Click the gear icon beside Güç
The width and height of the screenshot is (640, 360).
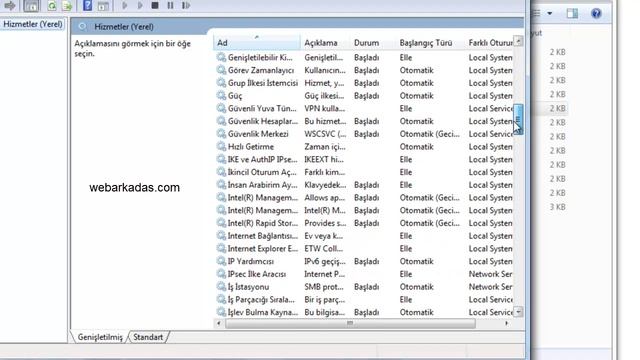coord(221,96)
